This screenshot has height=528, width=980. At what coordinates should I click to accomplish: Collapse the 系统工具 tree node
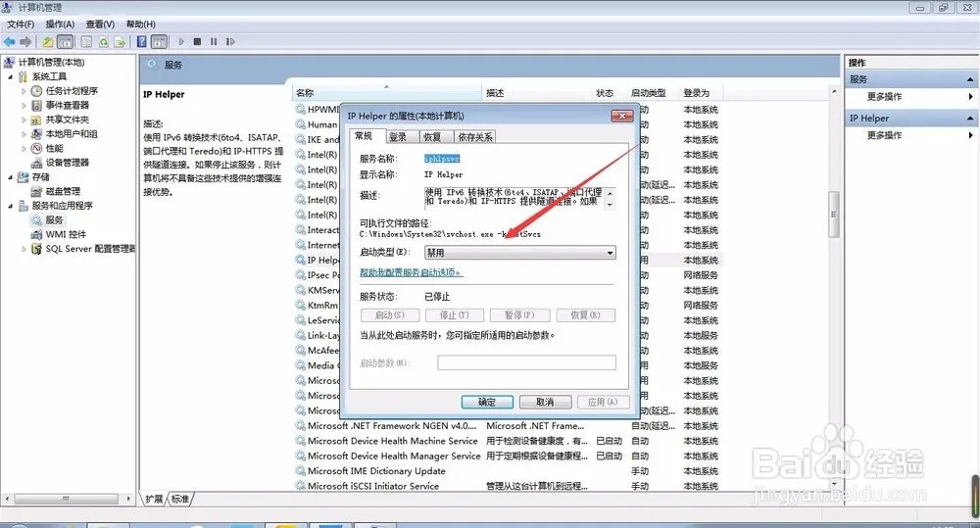(10, 76)
